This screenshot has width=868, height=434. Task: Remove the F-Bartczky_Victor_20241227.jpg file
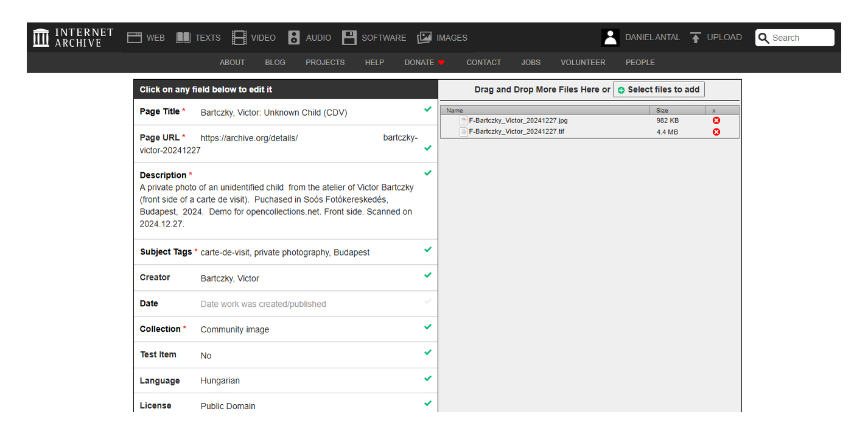tap(716, 121)
